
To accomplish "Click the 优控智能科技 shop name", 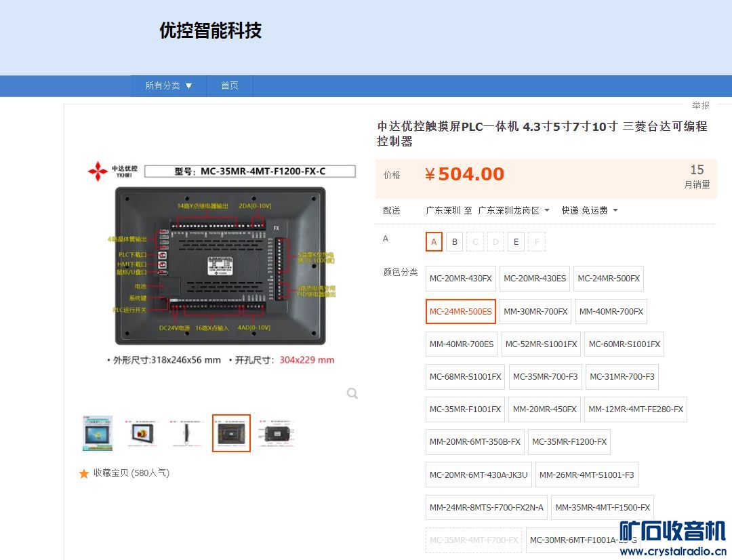I will click(211, 31).
